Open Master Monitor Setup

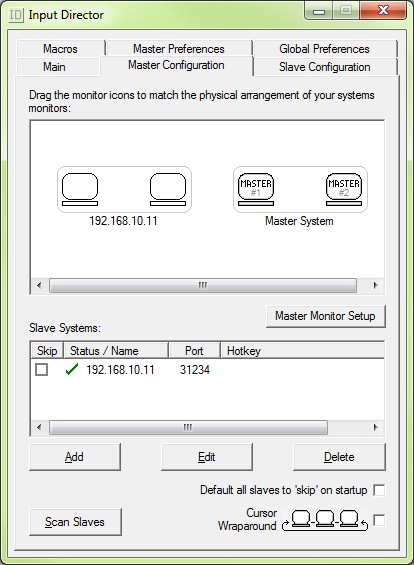(x=325, y=316)
